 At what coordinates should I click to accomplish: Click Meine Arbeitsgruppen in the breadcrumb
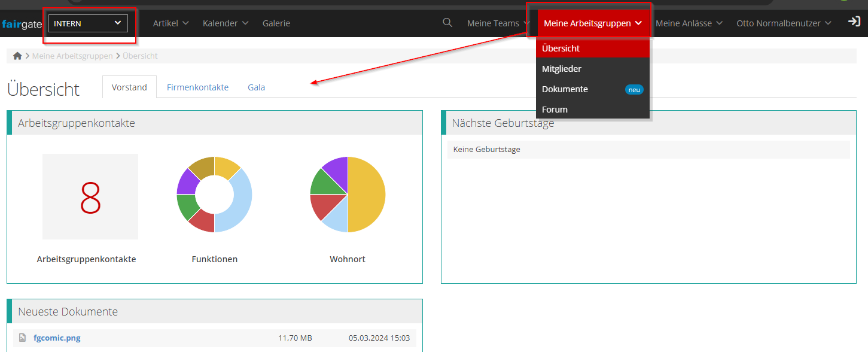coord(72,56)
